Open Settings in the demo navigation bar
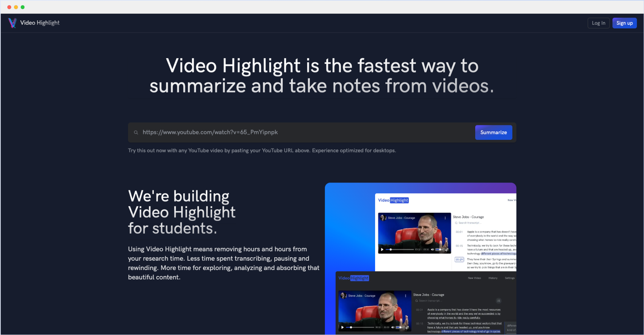This screenshot has height=335, width=644. tap(510, 278)
